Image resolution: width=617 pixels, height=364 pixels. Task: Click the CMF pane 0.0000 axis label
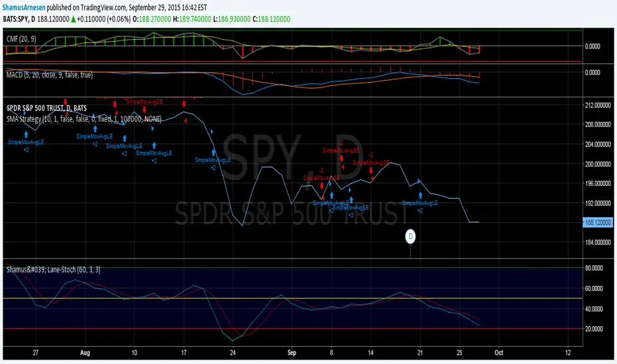[x=593, y=46]
